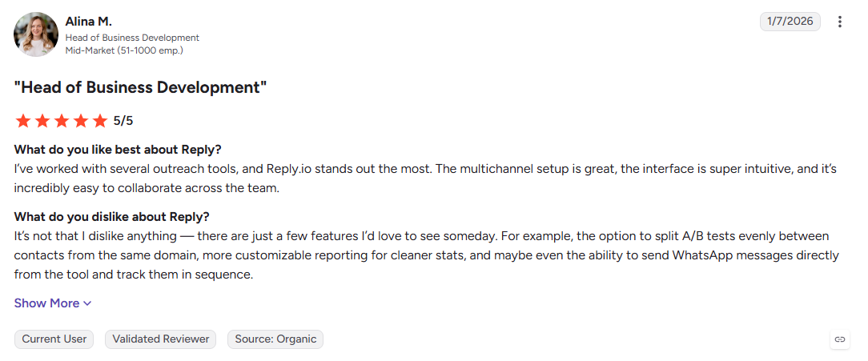Expand review with Show More
This screenshot has width=868, height=361.
pos(53,303)
